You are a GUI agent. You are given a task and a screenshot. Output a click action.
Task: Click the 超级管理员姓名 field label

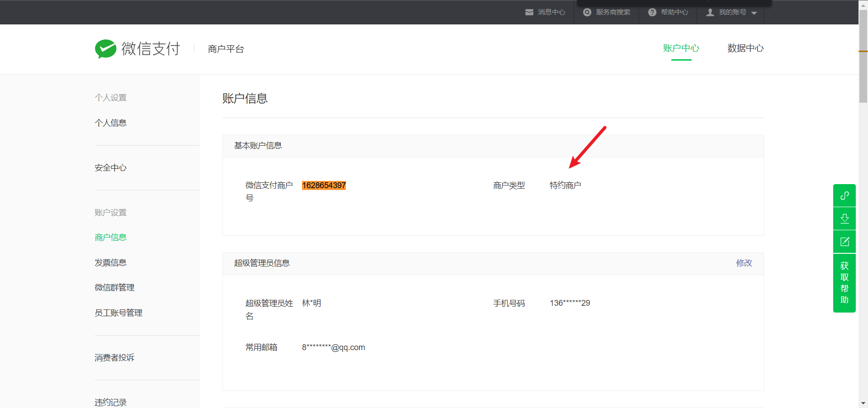coord(269,309)
